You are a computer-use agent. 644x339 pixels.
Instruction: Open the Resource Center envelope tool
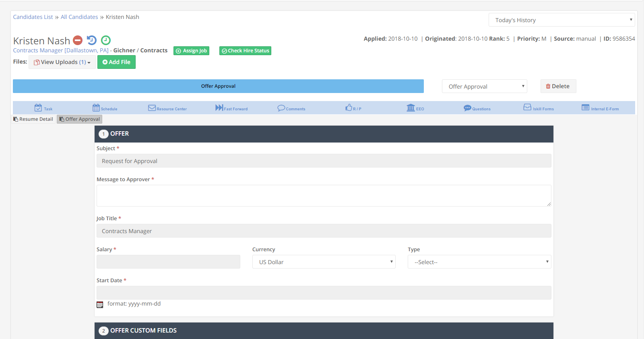[167, 108]
